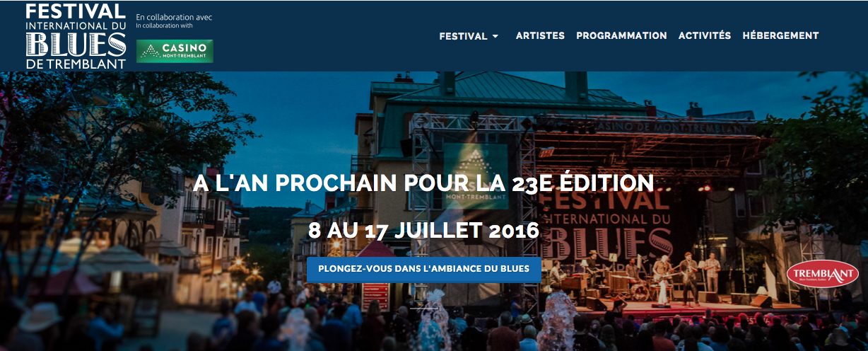Open the Festival International du Blues logo

coord(76,35)
